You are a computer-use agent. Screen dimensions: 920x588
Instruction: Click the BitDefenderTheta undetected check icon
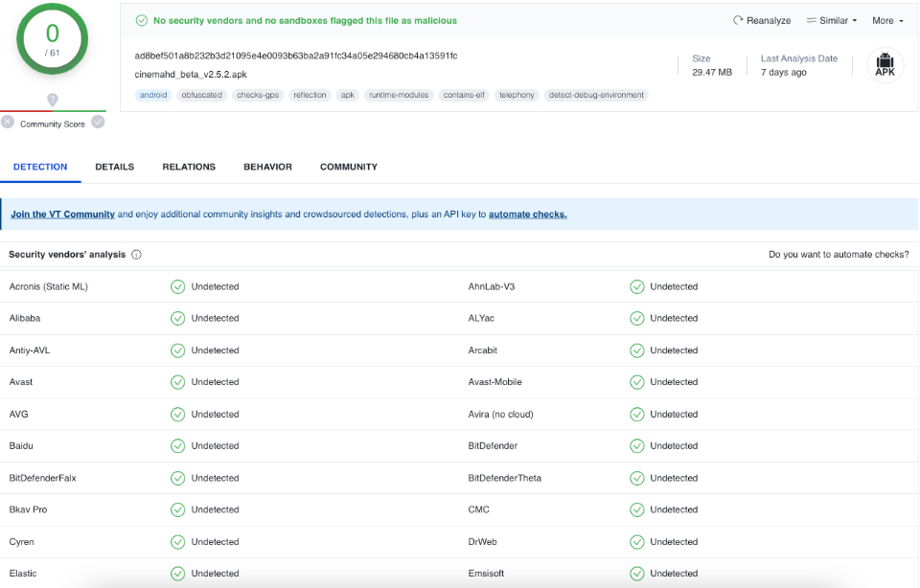tap(636, 479)
